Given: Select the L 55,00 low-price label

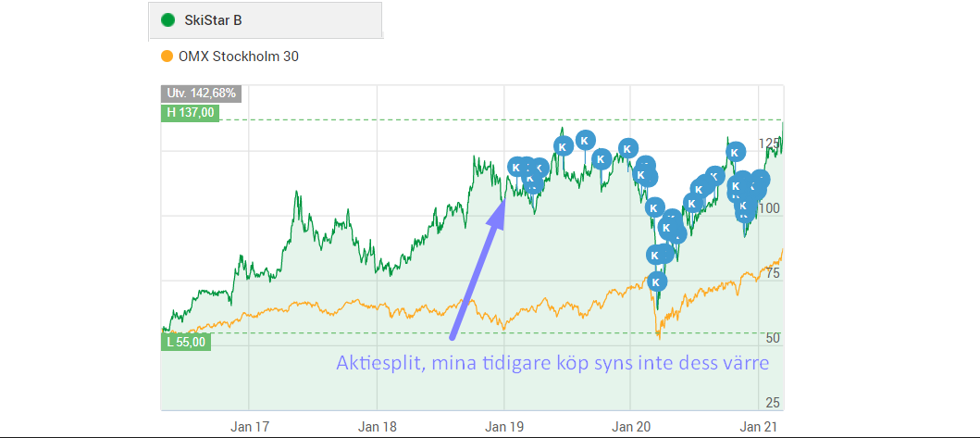Looking at the screenshot, I should 186,341.
